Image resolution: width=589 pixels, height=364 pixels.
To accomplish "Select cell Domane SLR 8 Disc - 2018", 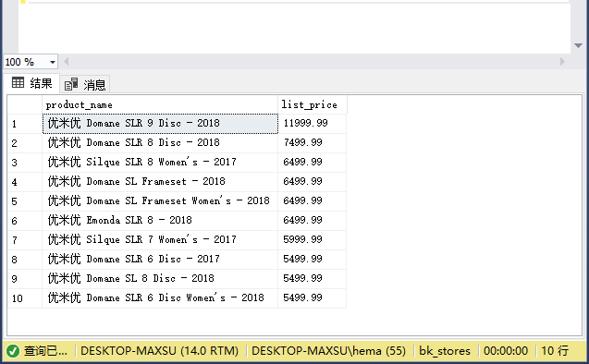I will click(160, 143).
